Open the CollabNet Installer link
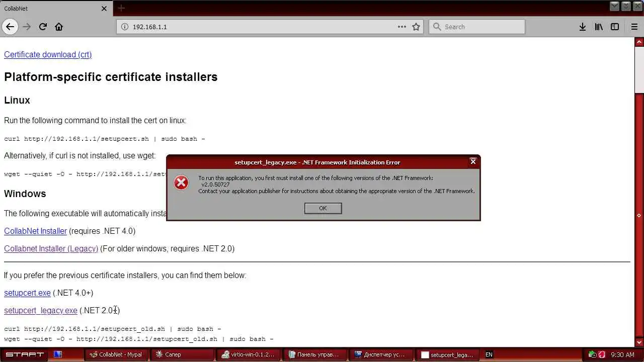 click(x=35, y=231)
